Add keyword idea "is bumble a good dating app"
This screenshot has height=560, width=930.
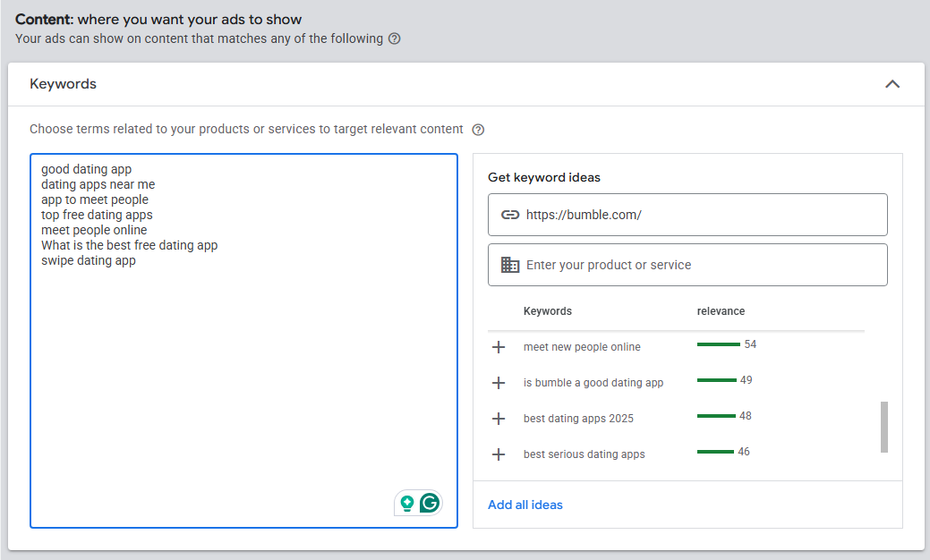(x=499, y=383)
